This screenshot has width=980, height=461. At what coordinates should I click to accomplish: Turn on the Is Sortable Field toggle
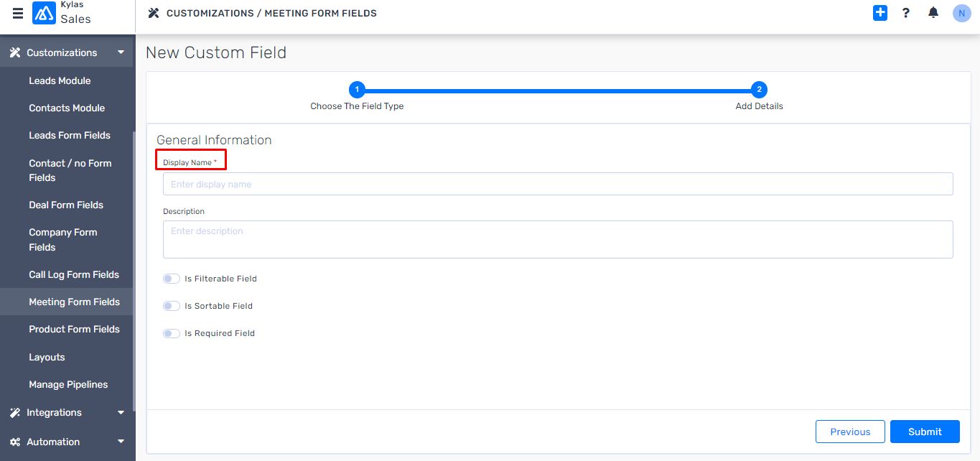click(x=171, y=306)
